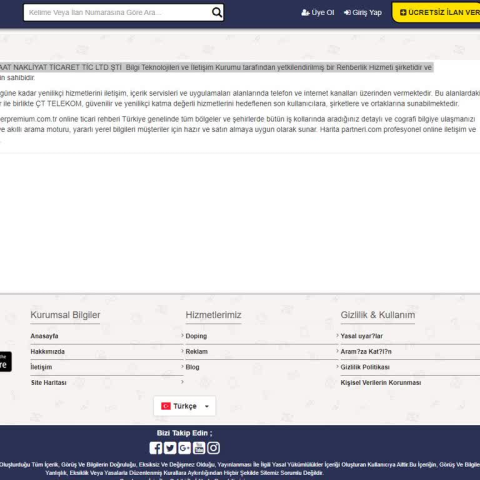Image resolution: width=480 pixels, height=480 pixels.
Task: Click the ÜCRETSİZ İLAN VER button
Action: [x=436, y=13]
